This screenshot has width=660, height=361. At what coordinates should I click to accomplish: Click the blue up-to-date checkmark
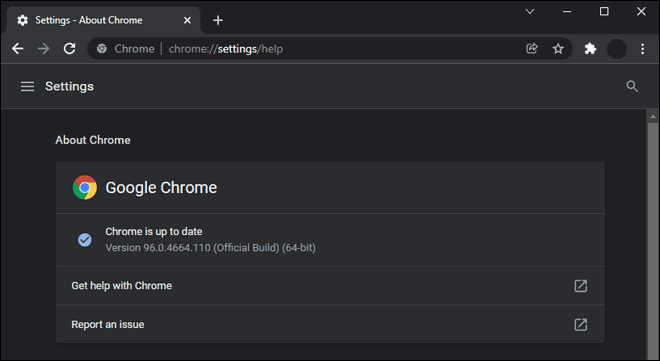tap(85, 240)
